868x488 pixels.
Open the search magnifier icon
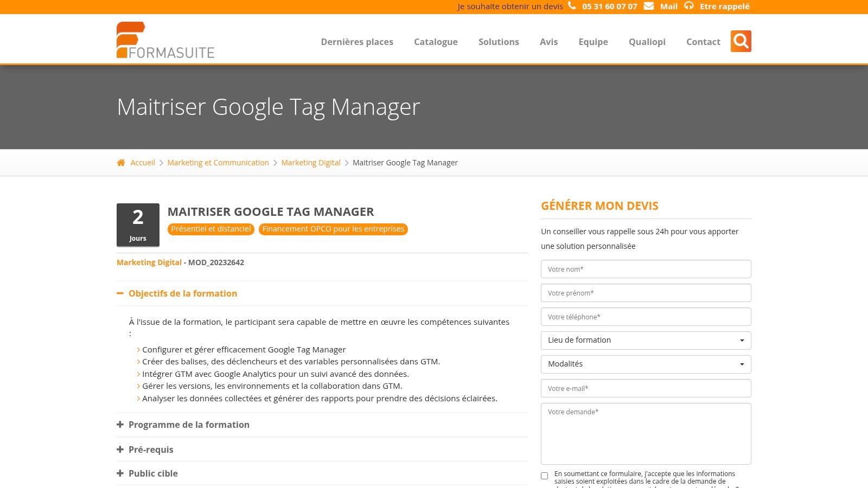[741, 41]
